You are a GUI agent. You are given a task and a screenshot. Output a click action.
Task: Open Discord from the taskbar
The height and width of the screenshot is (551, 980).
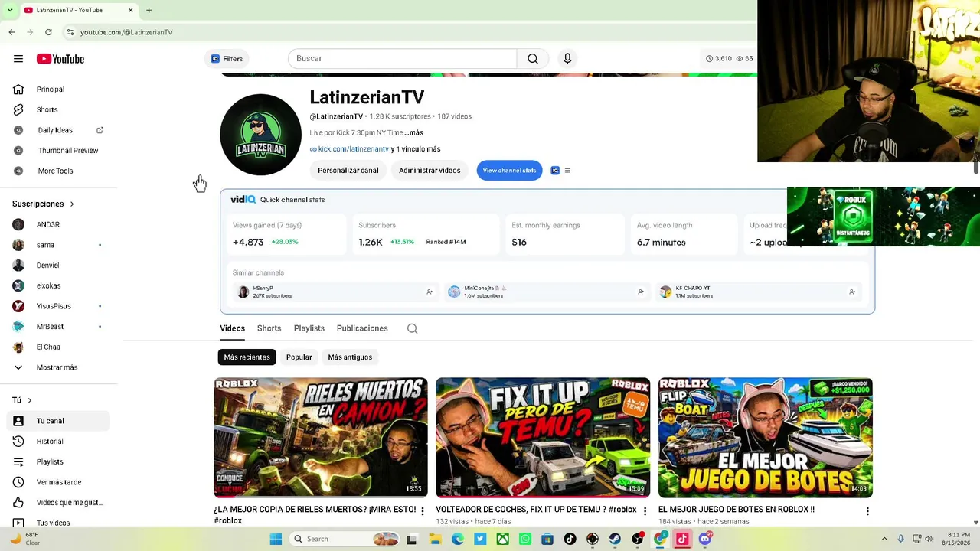click(x=705, y=539)
